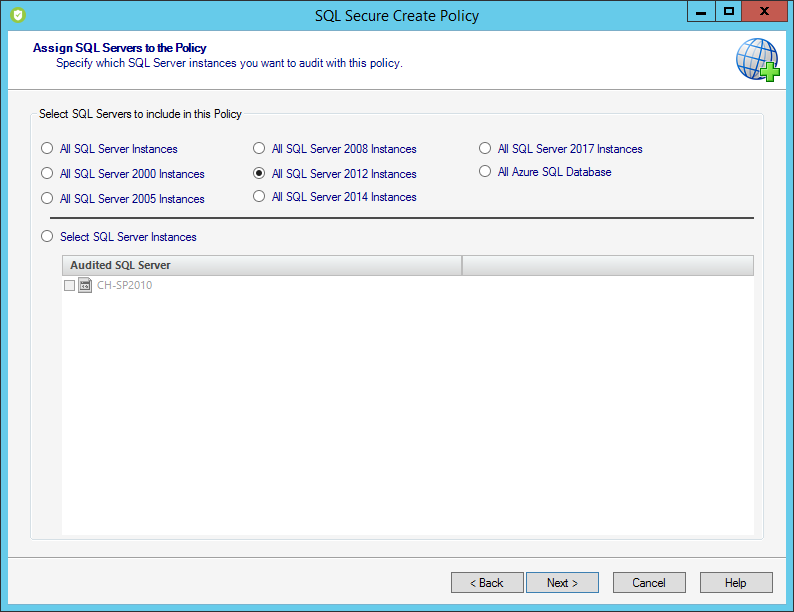
Task: Go back with the < Back button
Action: point(487,583)
